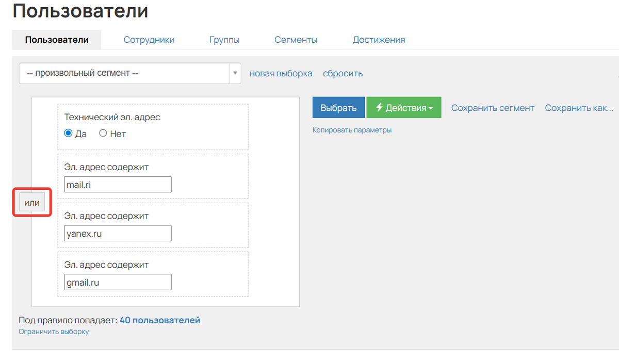Click Ограничить выборку link
Screen dimensions: 619x364
[53, 331]
